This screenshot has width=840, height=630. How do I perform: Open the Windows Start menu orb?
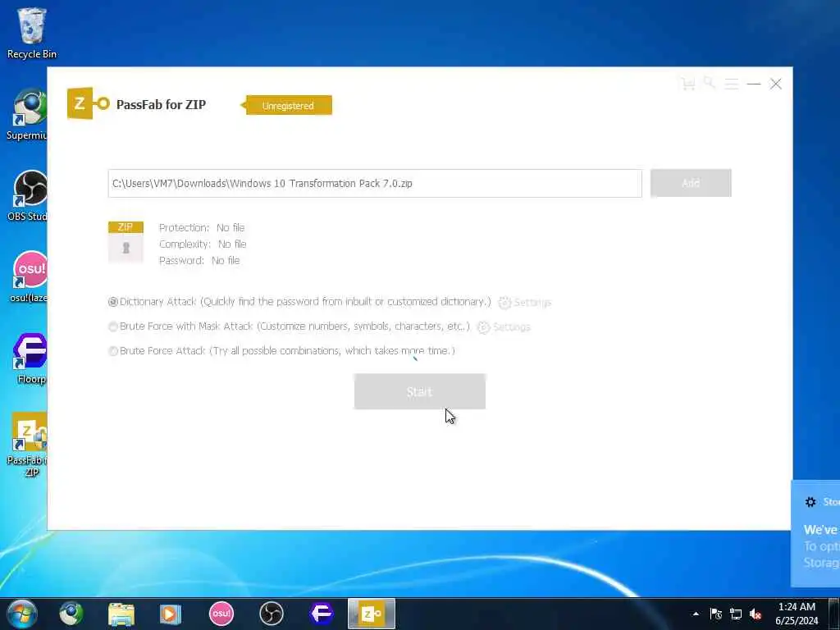(x=21, y=614)
